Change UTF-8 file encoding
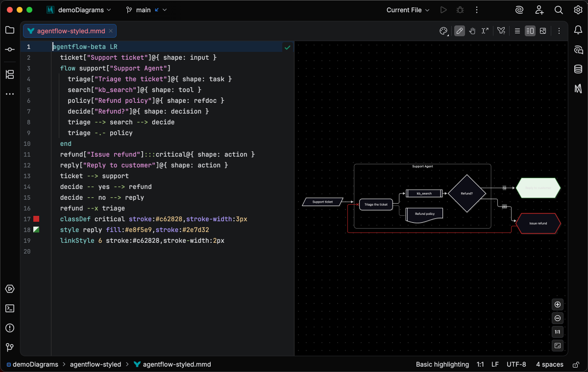Image resolution: width=588 pixels, height=372 pixels. tap(516, 364)
